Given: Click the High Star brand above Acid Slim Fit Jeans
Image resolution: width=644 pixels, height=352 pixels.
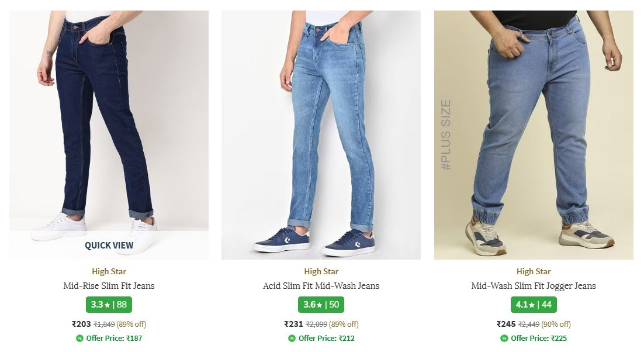Looking at the screenshot, I should [x=321, y=271].
